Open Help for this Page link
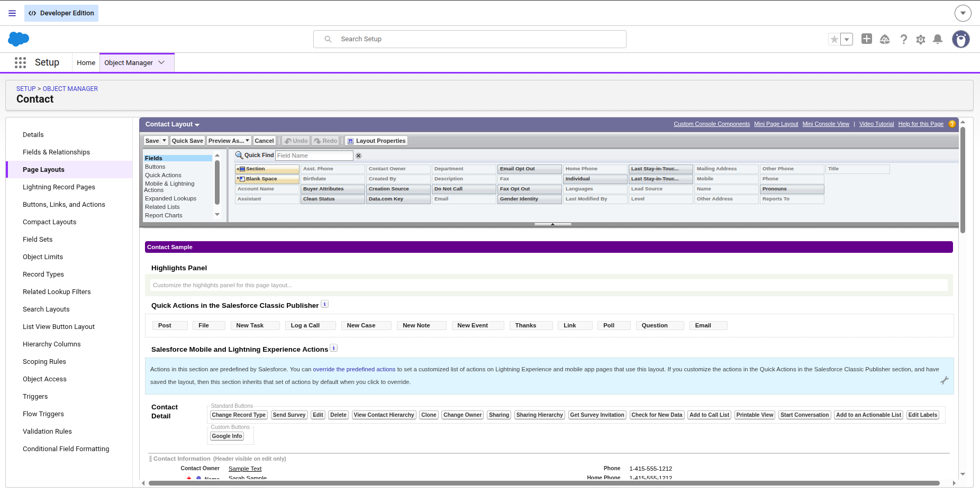The width and height of the screenshot is (980, 494). 921,124
